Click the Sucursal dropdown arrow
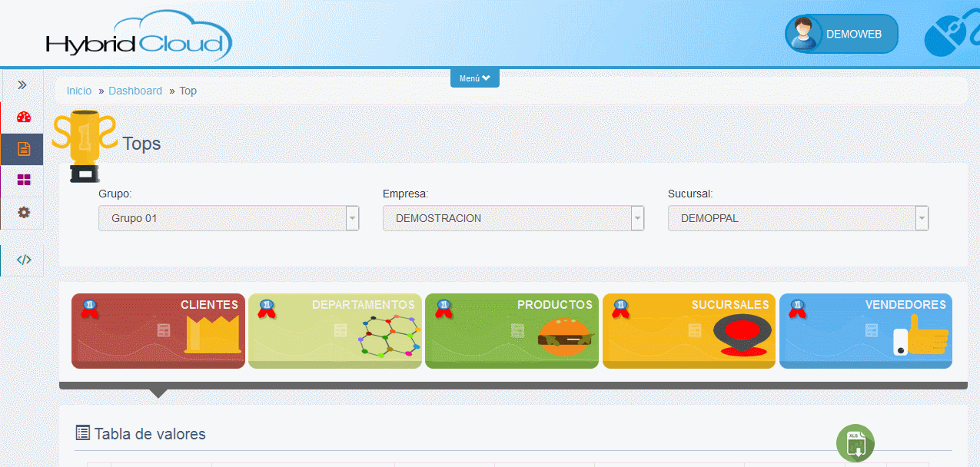Viewport: 980px width, 467px height. (x=922, y=218)
